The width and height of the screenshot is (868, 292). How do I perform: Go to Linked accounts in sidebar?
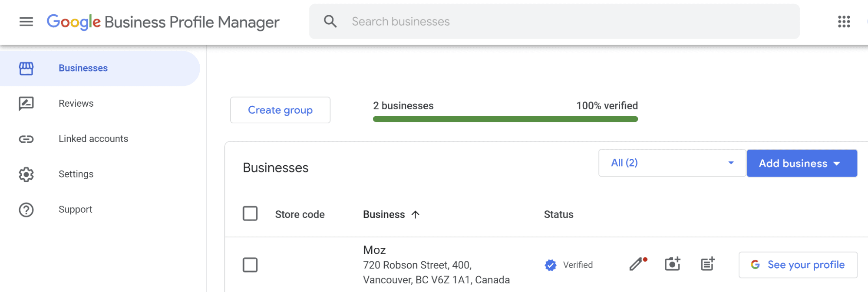coord(93,139)
